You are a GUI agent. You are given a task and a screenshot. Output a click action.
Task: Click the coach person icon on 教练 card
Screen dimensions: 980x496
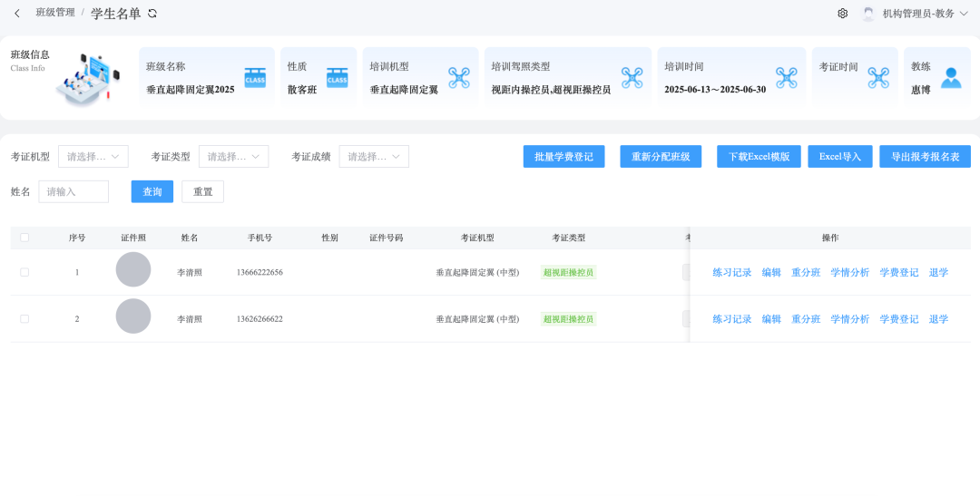pos(950,78)
